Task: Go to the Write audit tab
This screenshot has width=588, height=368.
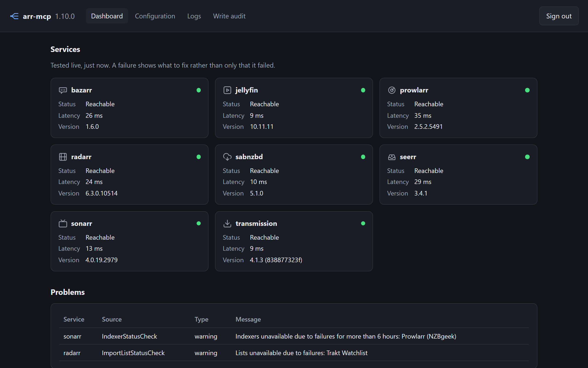Action: [x=229, y=16]
